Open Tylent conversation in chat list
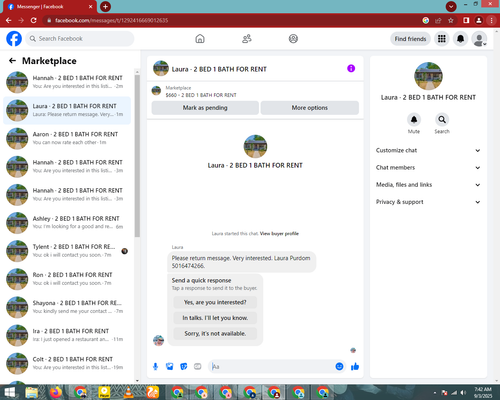Screen dimensions: 500x400 point(67,251)
